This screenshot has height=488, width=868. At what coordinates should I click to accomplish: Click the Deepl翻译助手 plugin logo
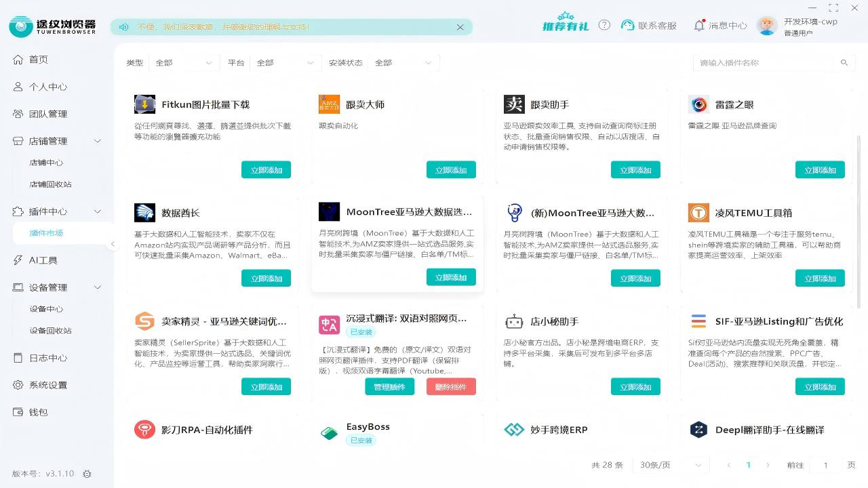click(x=698, y=430)
